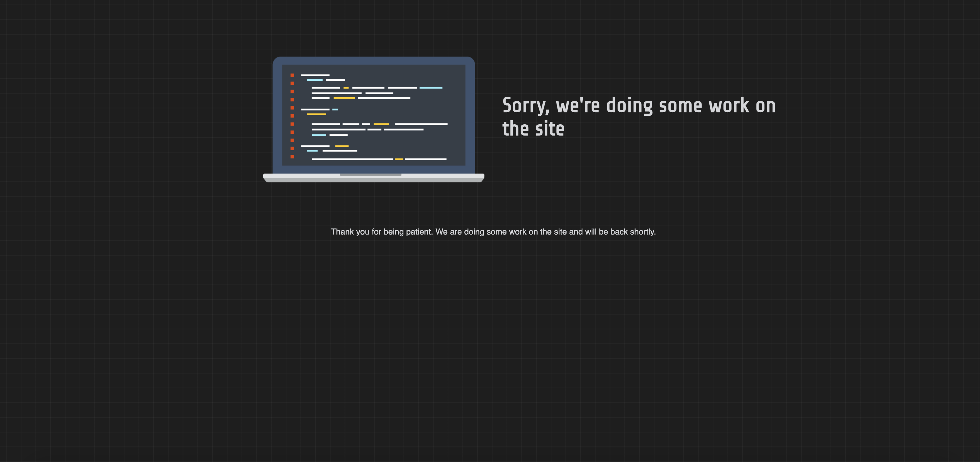The width and height of the screenshot is (980, 462).
Task: Click the bottom red line marker on the laptop screen
Action: pos(292,156)
